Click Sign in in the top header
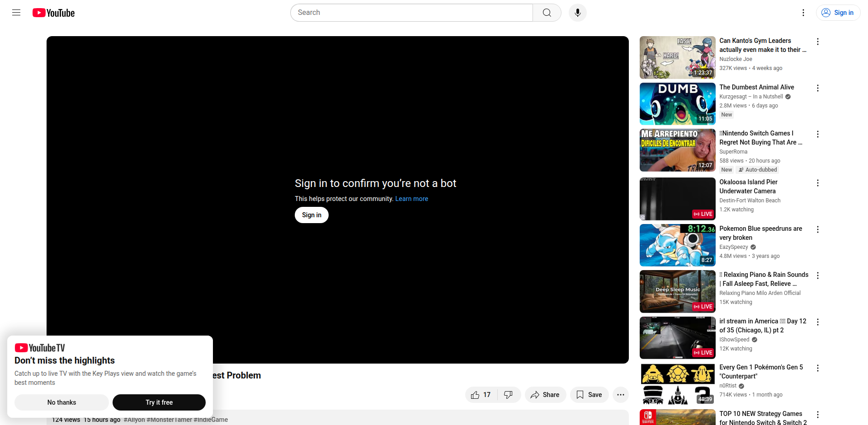868x425 pixels. point(838,13)
